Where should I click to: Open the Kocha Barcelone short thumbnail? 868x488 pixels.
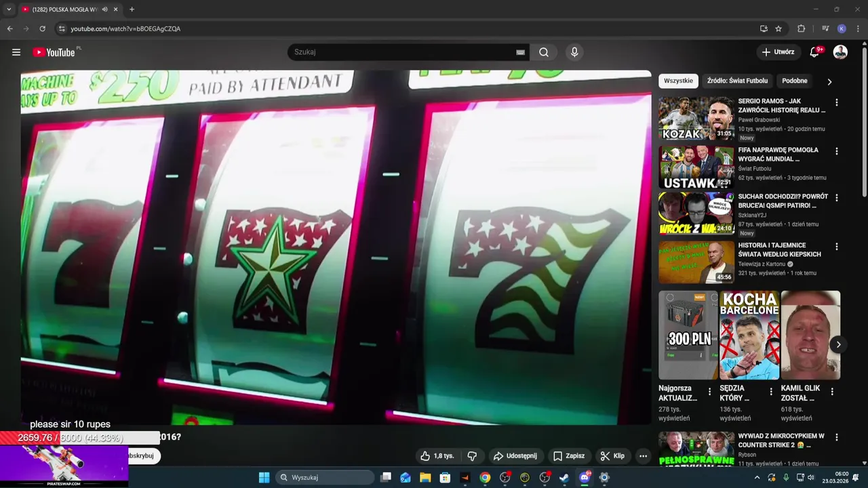click(749, 335)
